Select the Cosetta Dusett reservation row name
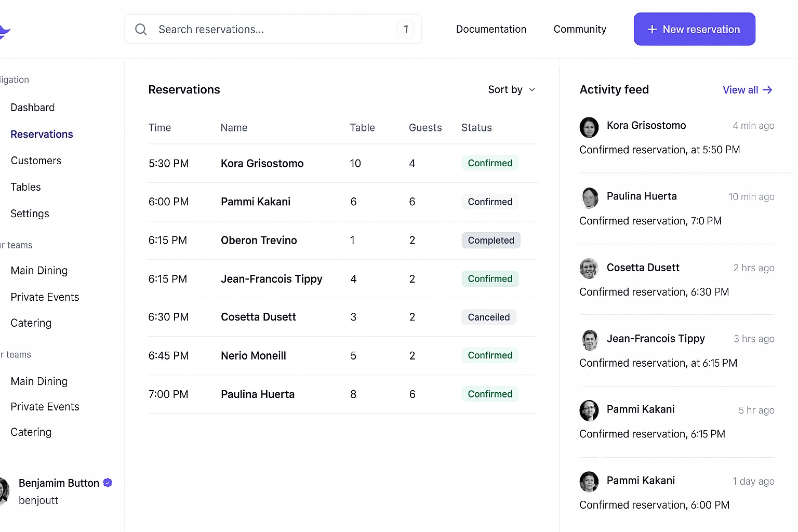The width and height of the screenshot is (798, 532). [x=258, y=317]
